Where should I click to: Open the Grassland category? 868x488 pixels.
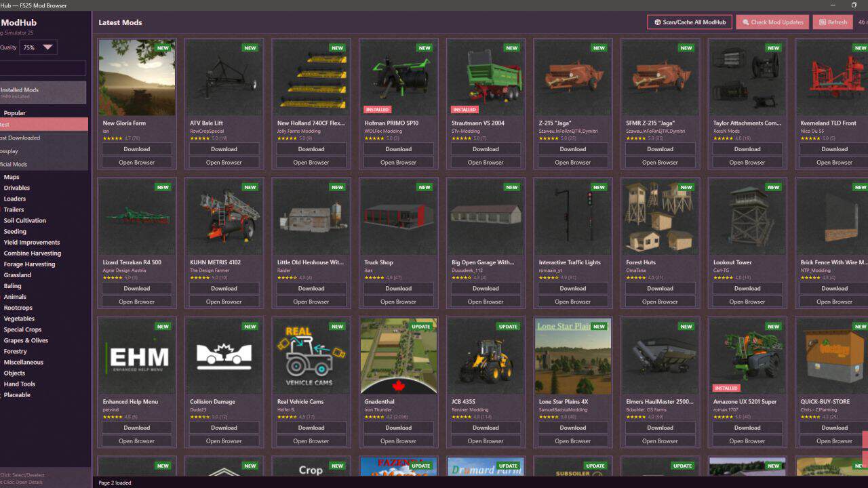18,274
